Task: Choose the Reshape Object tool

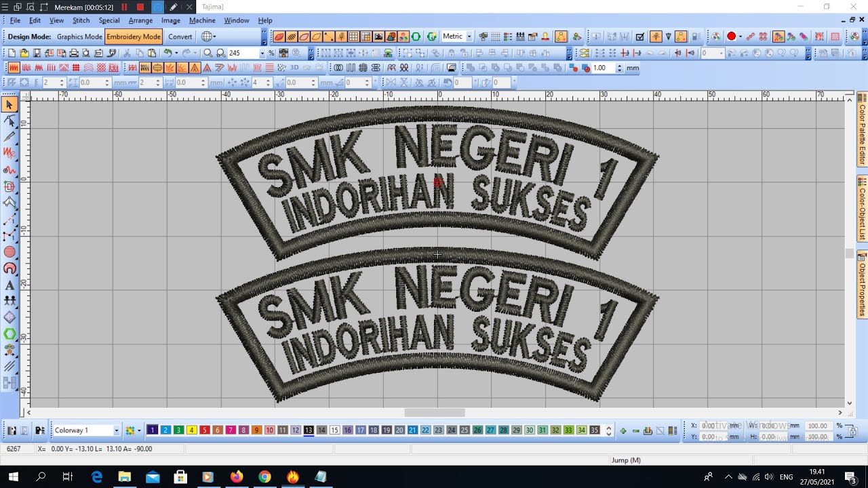Action: [x=9, y=121]
